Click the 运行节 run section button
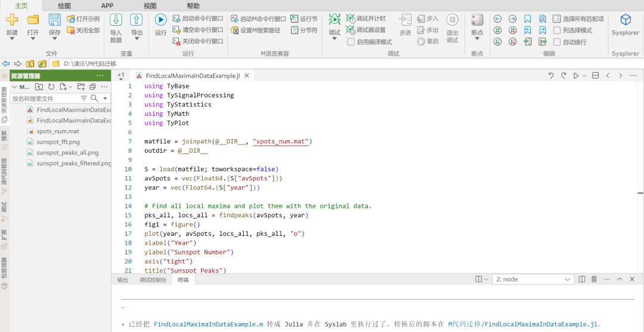The image size is (644, 332). pyautogui.click(x=304, y=19)
